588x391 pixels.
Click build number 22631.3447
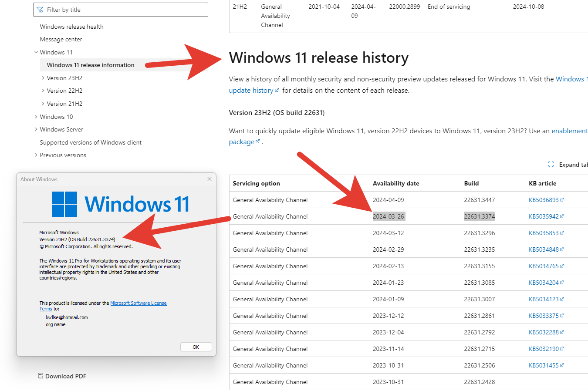pyautogui.click(x=480, y=200)
